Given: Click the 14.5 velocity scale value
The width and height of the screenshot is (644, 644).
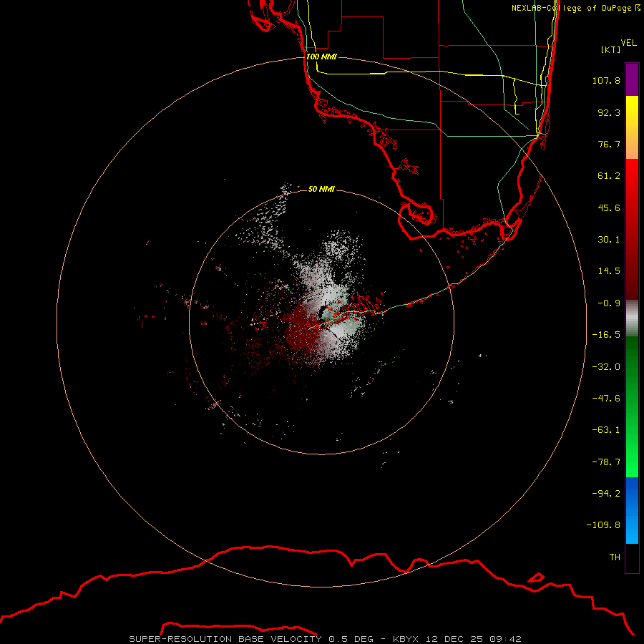Looking at the screenshot, I should coord(609,271).
